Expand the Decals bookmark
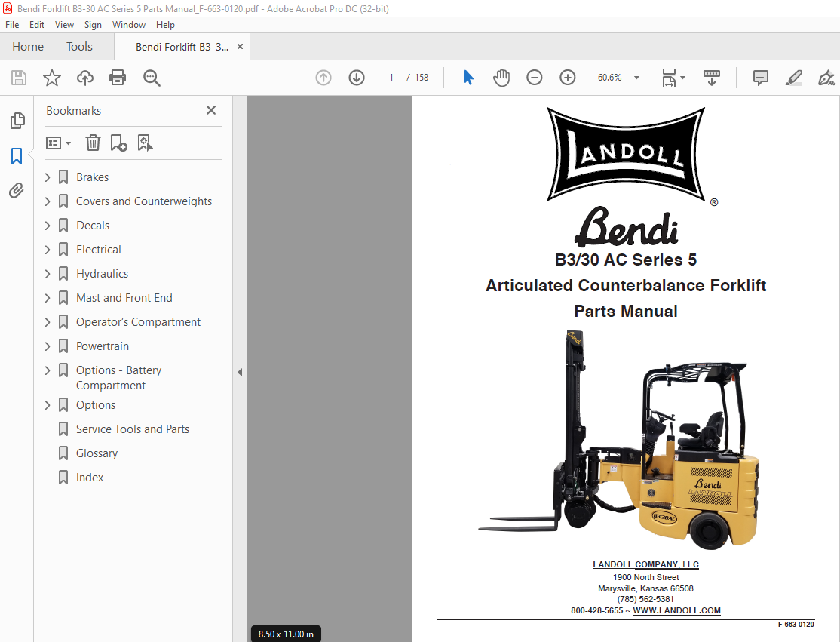 pos(48,225)
